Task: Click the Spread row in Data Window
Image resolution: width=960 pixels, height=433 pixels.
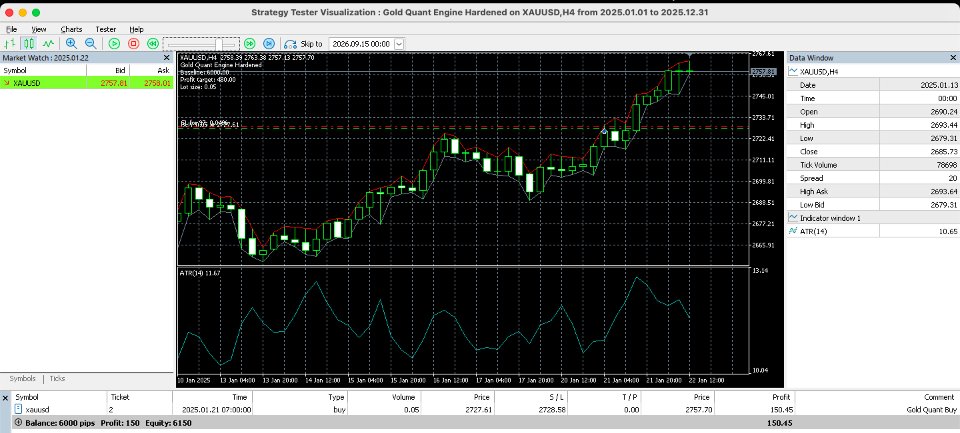Action: pos(873,178)
